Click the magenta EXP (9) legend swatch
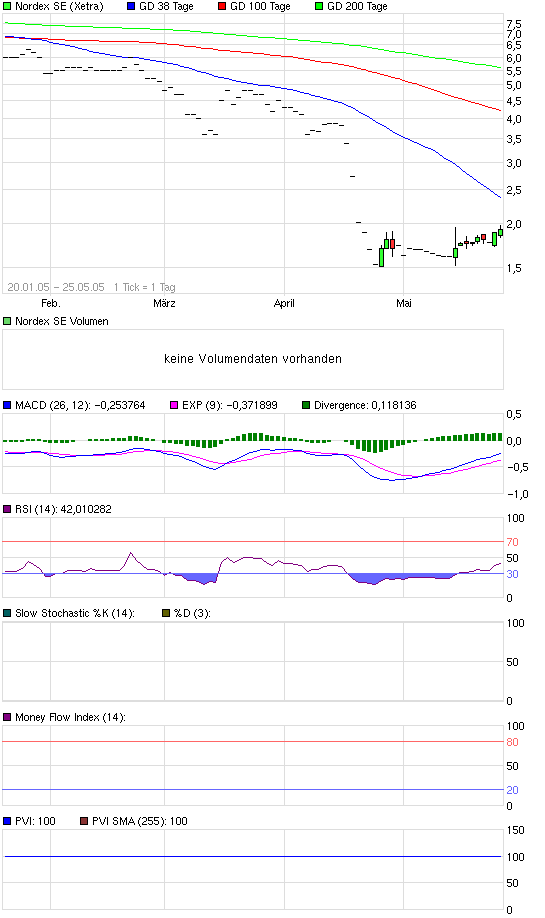Screen dimensions: 545x918 pos(174,405)
